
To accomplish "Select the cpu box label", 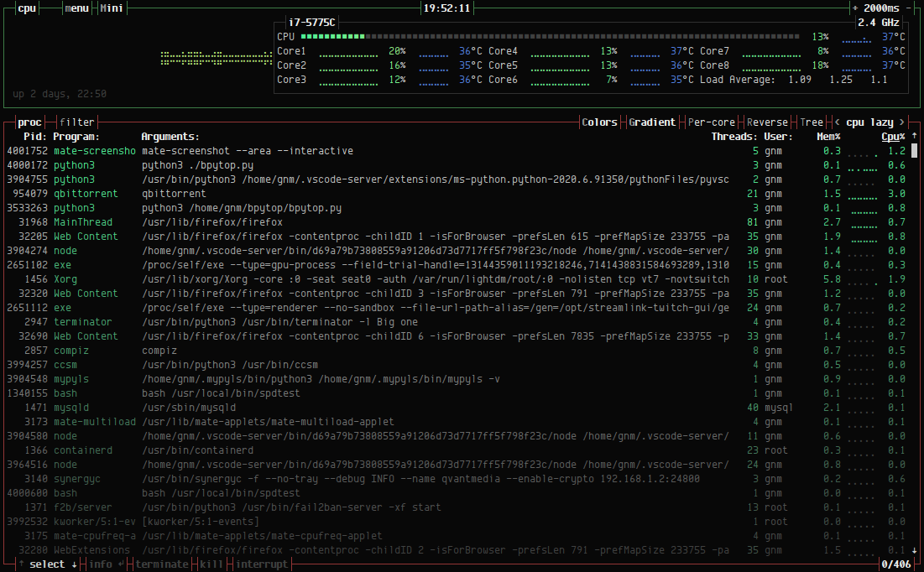I will click(x=25, y=7).
